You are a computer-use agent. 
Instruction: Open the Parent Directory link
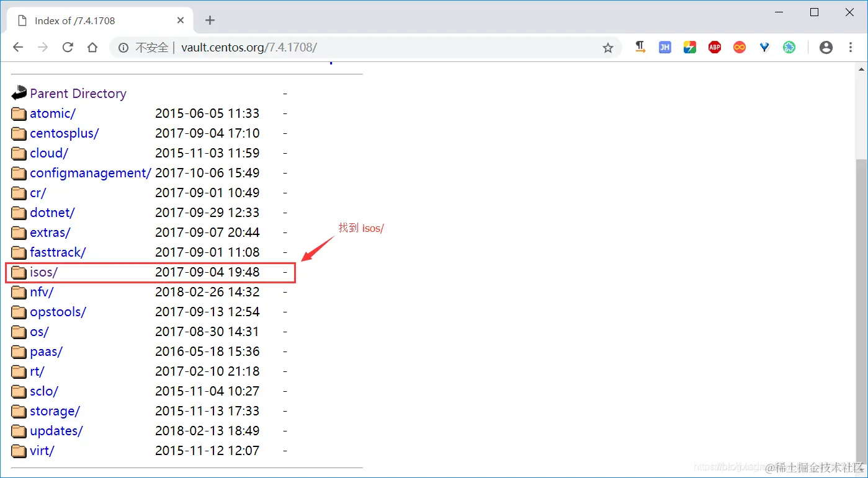(x=78, y=94)
